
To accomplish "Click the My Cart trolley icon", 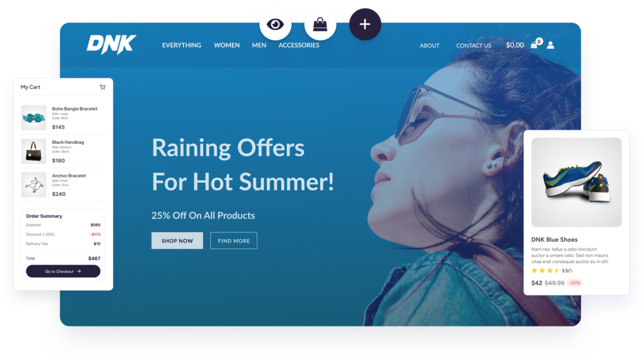I will click(x=102, y=87).
